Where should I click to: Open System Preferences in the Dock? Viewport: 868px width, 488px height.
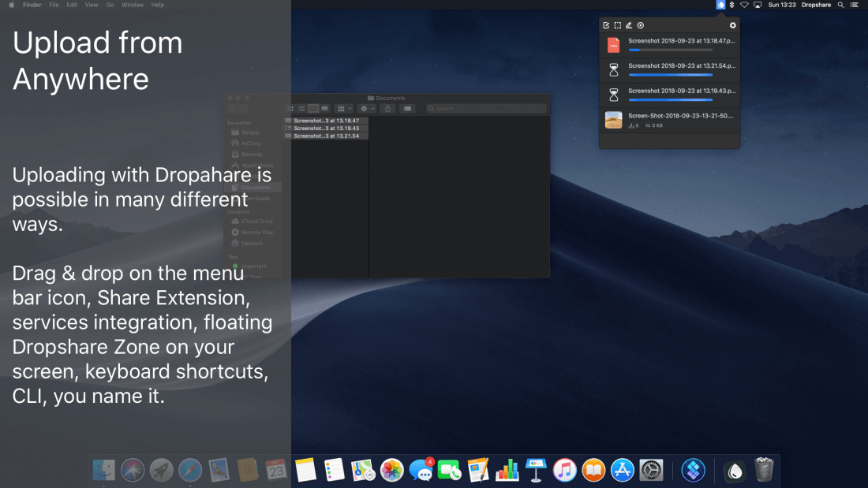[x=651, y=471]
